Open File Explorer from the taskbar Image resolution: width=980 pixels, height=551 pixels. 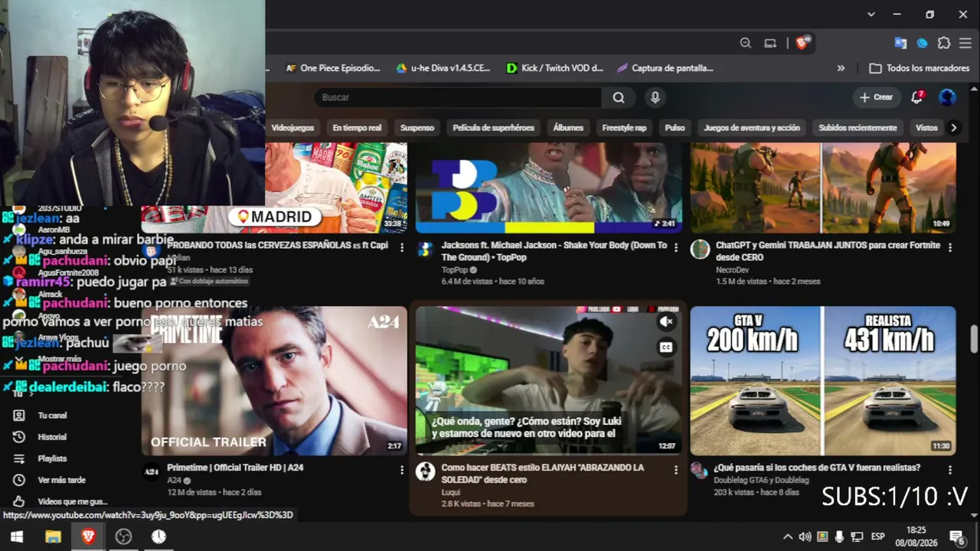pos(53,536)
